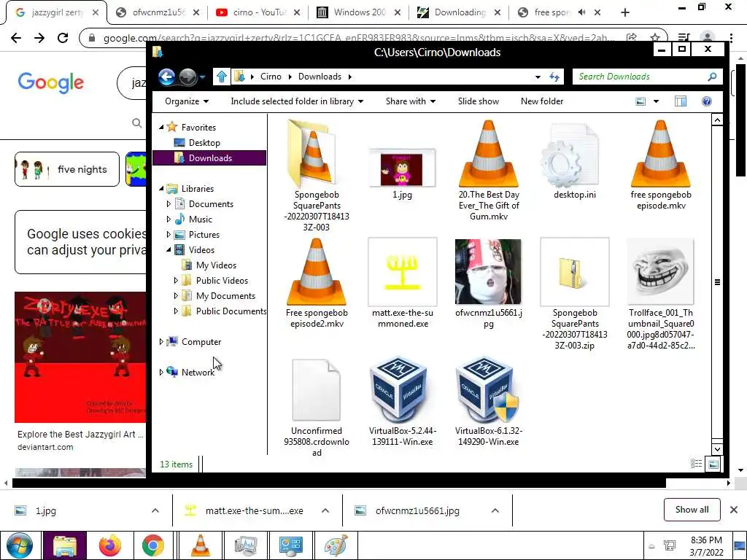Collapse the Favorites group
747x560 pixels.
tap(161, 127)
